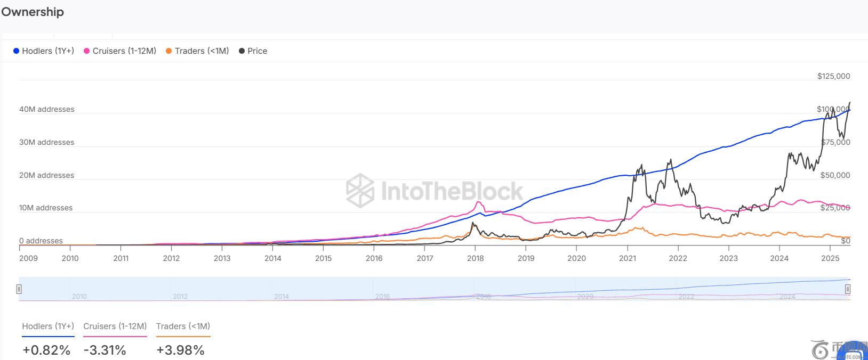The image size is (868, 360).
Task: Select the Traders (<1M) stat tab below chart
Action: point(183,326)
